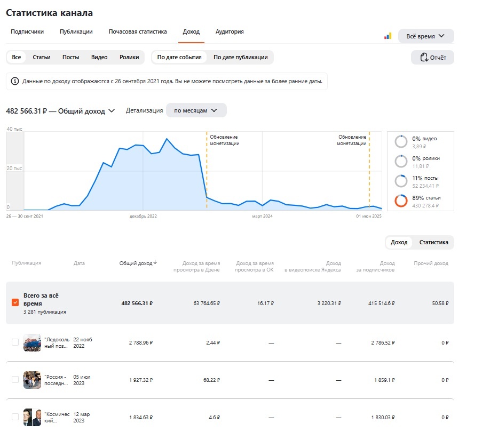Sort by Общий доход column header
The height and width of the screenshot is (448, 490).
coord(136,263)
